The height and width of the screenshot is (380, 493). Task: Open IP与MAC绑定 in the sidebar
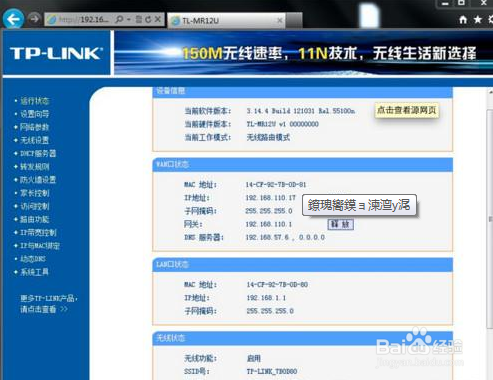click(x=40, y=246)
